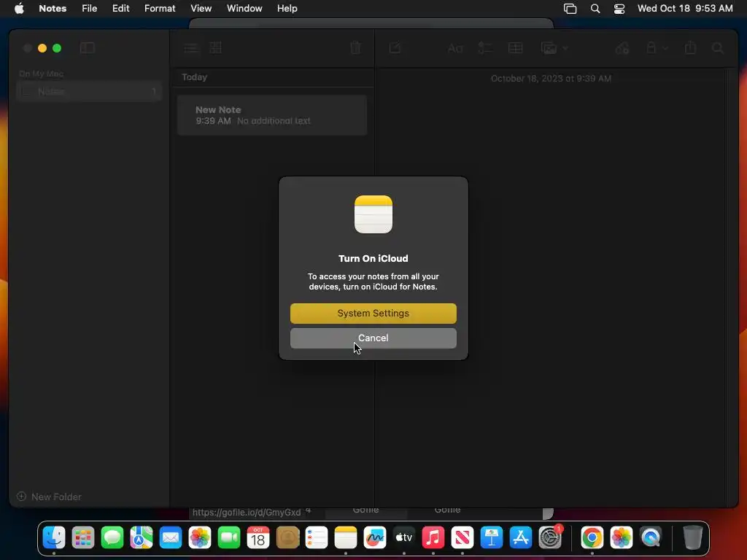The height and width of the screenshot is (560, 747).
Task: Open the Help menu
Action: click(x=287, y=9)
